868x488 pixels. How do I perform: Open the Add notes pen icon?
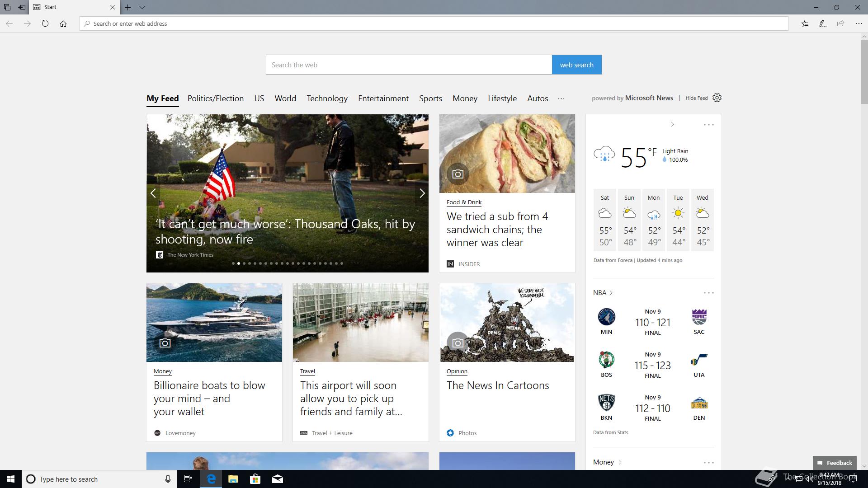point(823,23)
